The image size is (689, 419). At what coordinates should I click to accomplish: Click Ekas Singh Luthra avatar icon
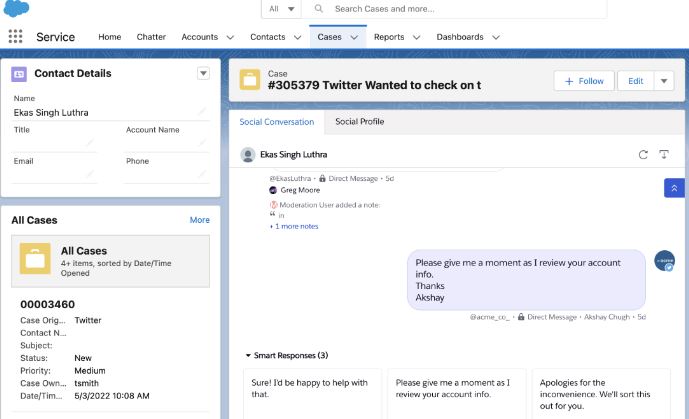pyautogui.click(x=248, y=155)
